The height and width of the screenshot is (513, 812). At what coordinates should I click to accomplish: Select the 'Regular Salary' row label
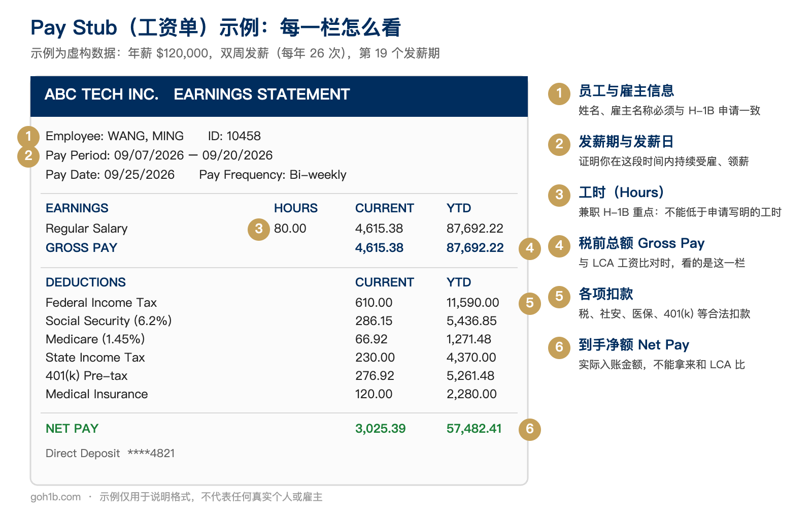pyautogui.click(x=87, y=229)
